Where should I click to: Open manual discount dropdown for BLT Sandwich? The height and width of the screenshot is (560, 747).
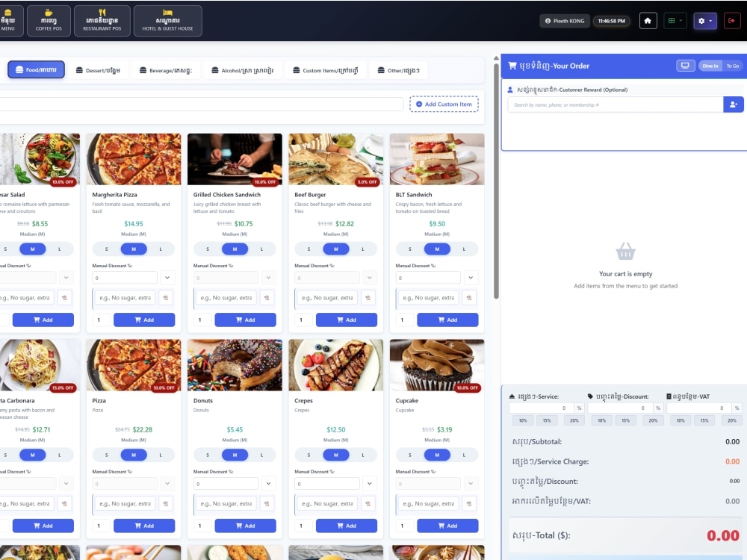[x=471, y=278]
